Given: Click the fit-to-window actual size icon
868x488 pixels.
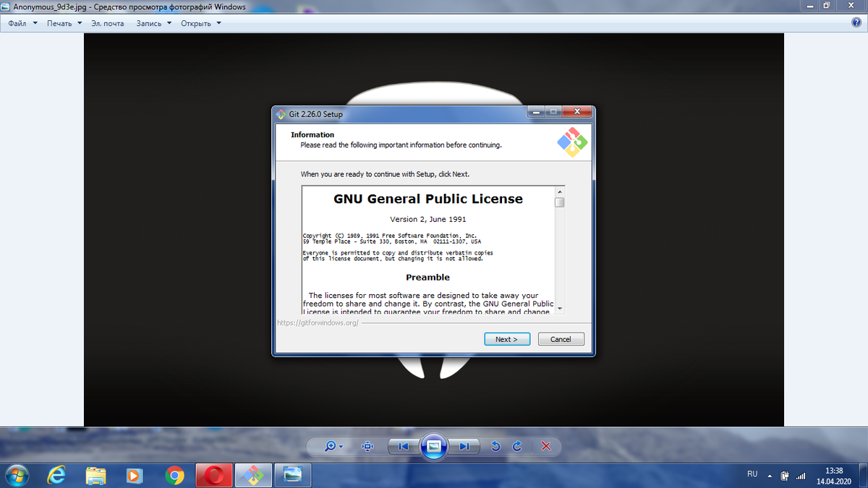Looking at the screenshot, I should (x=367, y=446).
